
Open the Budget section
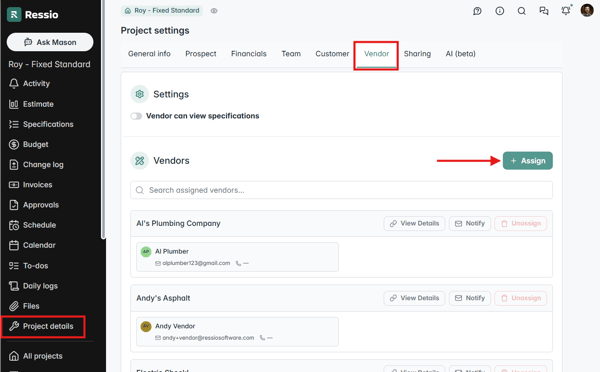pos(29,144)
